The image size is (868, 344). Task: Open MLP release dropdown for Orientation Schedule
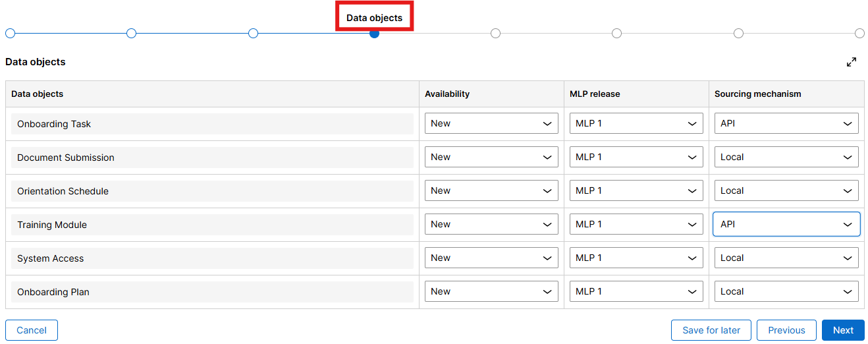[x=636, y=190]
